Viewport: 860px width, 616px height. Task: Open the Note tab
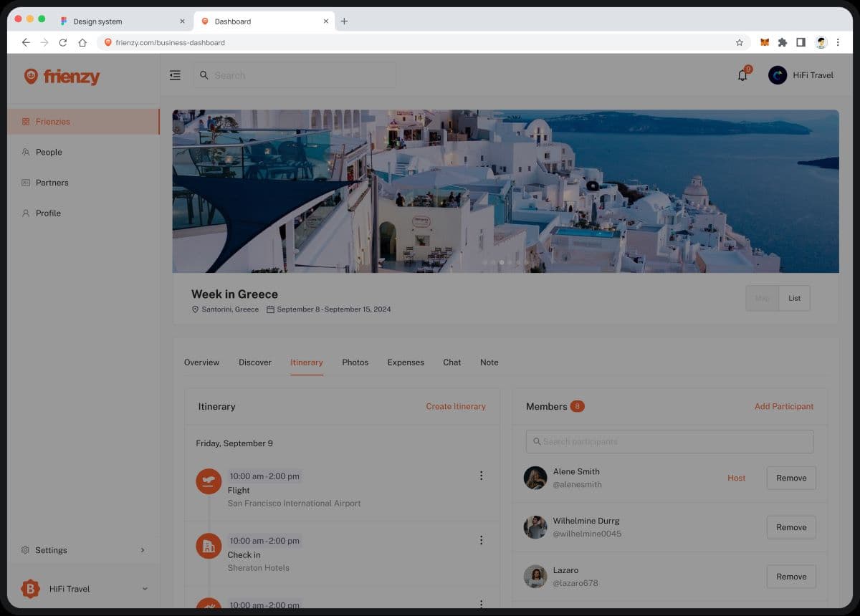[x=489, y=362]
